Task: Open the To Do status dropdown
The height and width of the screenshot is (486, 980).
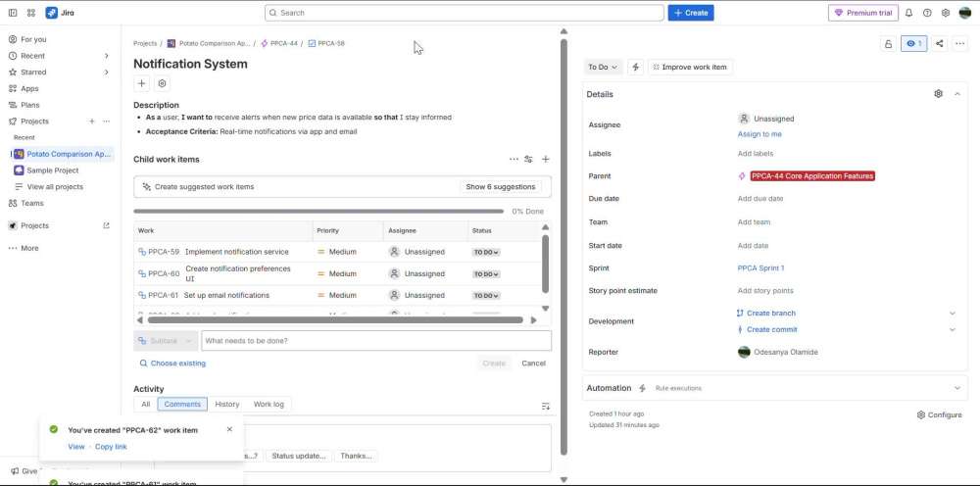Action: tap(603, 67)
